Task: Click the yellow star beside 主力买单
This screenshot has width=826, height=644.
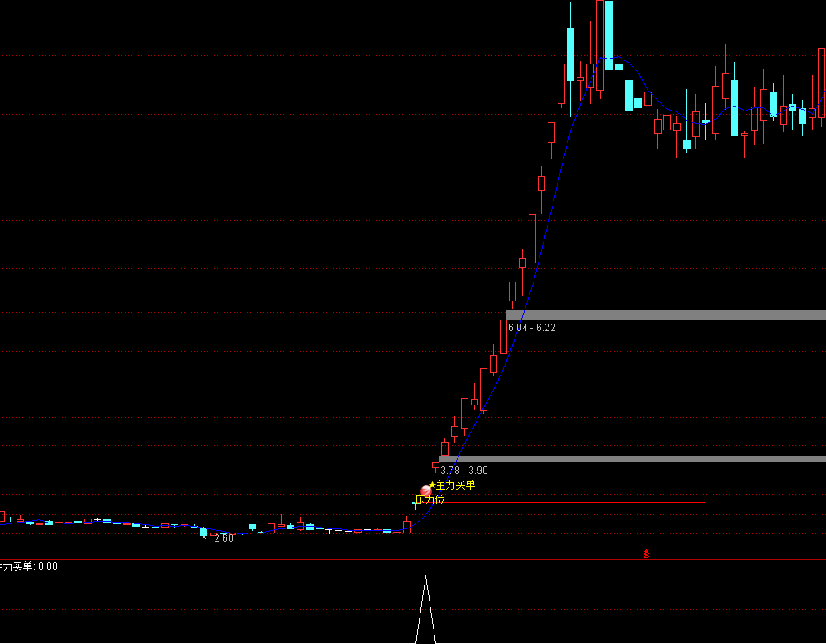Action: pyautogui.click(x=432, y=485)
